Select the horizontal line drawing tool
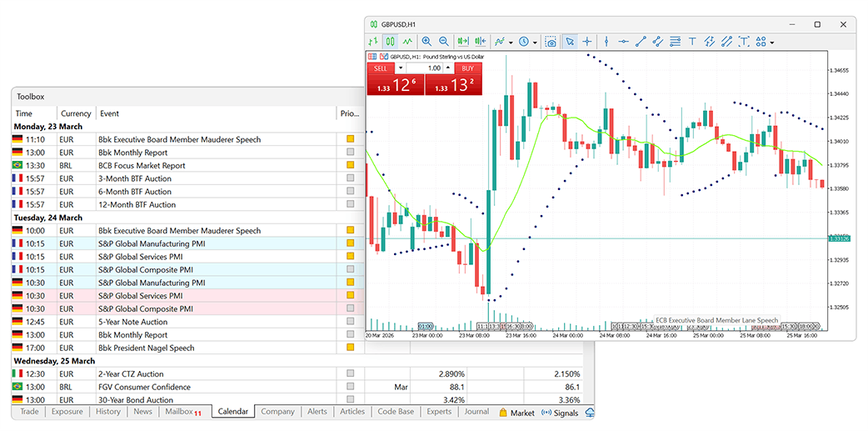The width and height of the screenshot is (868, 431). 623,42
